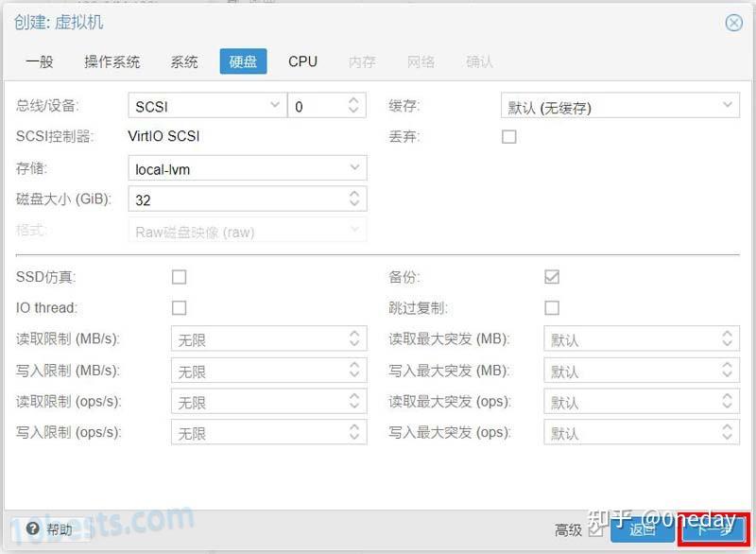Enable the IO thread checkbox

click(x=178, y=308)
